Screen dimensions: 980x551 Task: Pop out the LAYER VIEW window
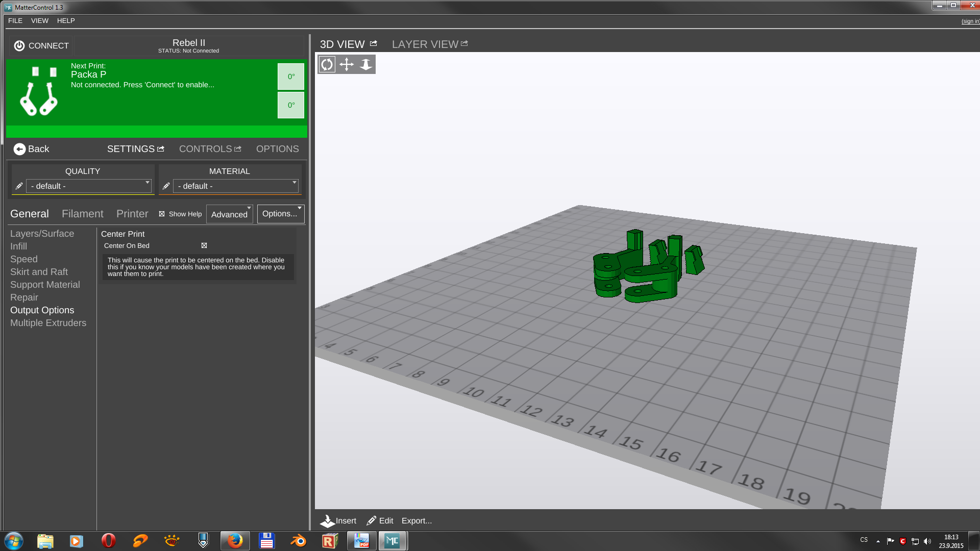coord(464,44)
